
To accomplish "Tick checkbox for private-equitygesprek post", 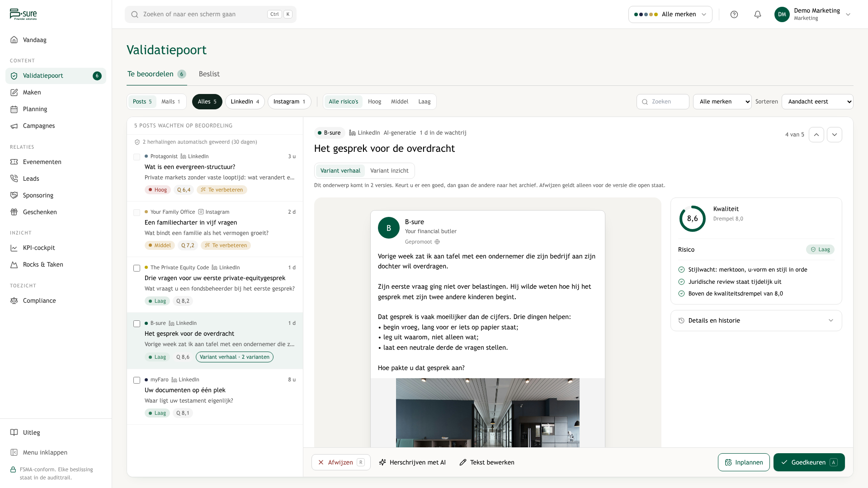I will coord(137,268).
